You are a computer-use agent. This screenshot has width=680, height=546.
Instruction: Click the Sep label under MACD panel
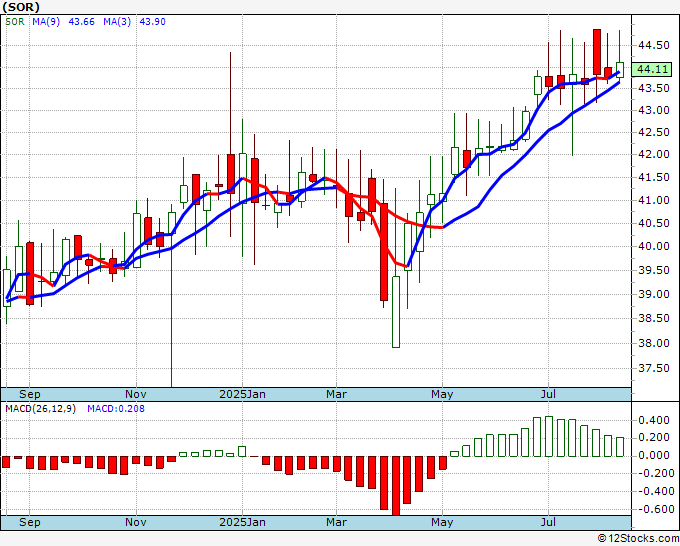tap(29, 522)
